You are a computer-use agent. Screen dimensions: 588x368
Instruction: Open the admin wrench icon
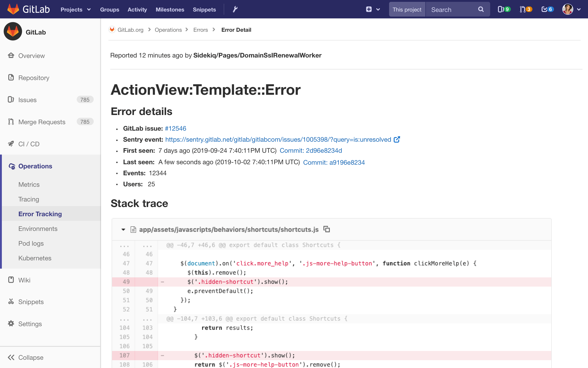(x=235, y=9)
